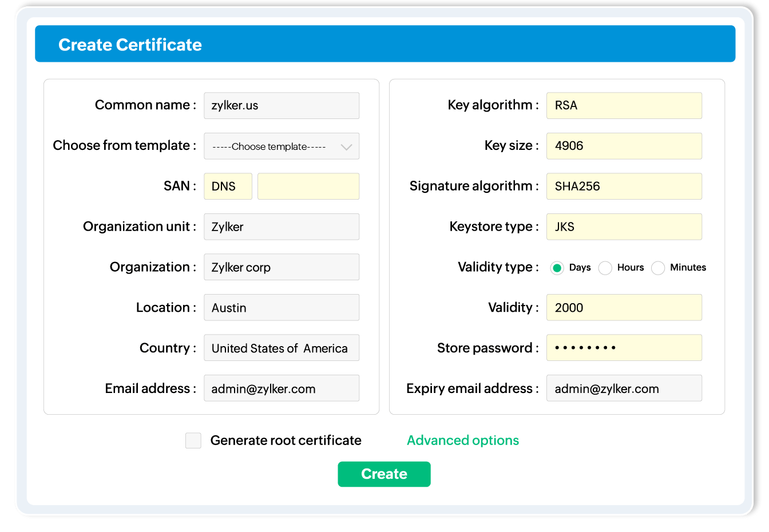The image size is (769, 532).
Task: Click the empty SAN value field
Action: click(308, 186)
